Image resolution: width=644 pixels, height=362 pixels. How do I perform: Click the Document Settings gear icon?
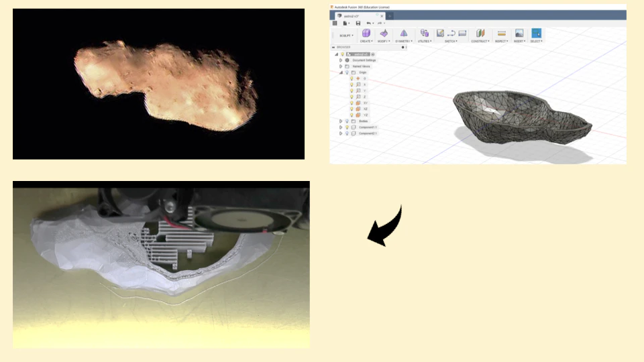347,60
